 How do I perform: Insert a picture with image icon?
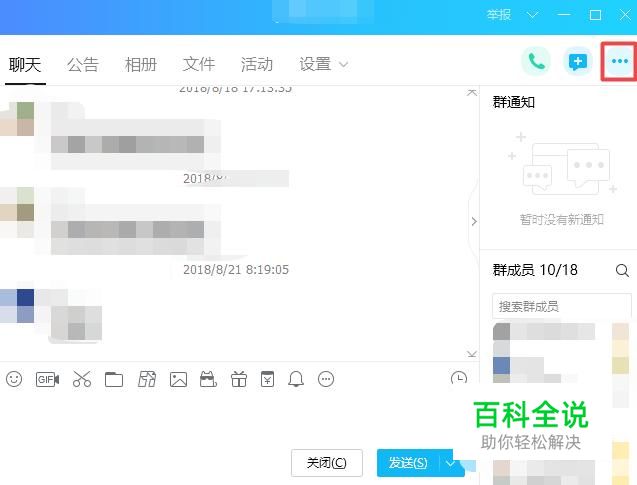point(178,379)
